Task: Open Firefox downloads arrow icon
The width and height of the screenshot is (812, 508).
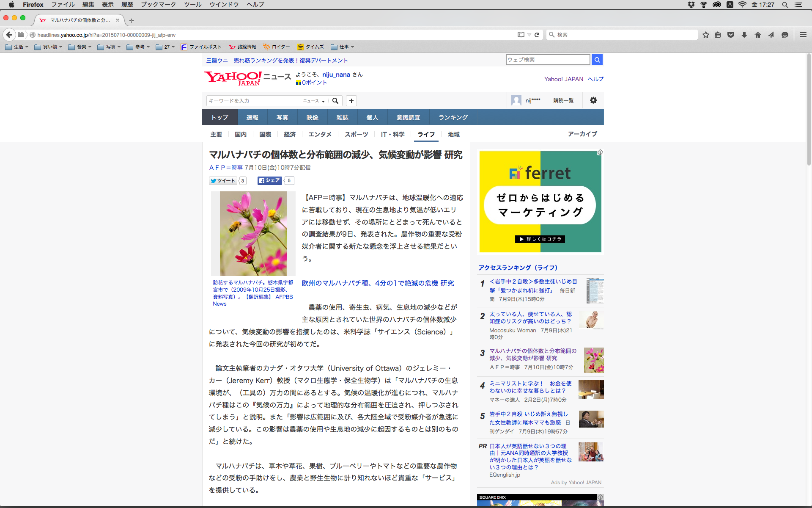Action: click(744, 35)
